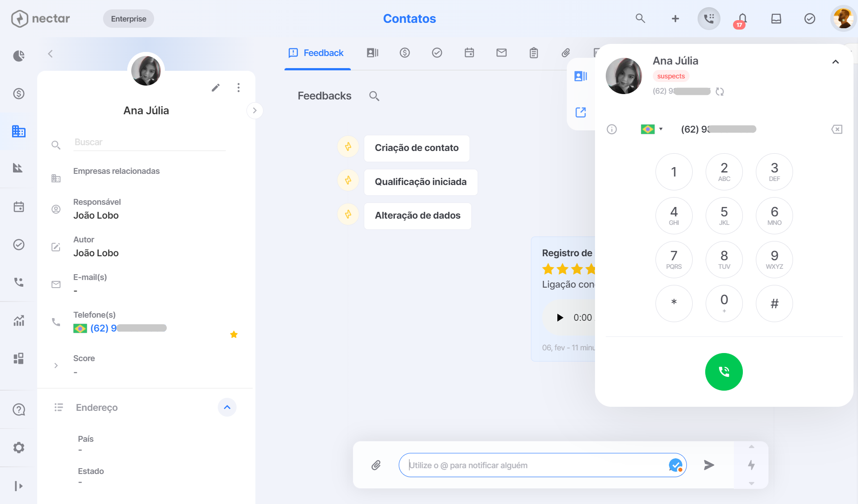858x504 pixels.
Task: Open the notifications bell icon
Action: pyautogui.click(x=742, y=19)
